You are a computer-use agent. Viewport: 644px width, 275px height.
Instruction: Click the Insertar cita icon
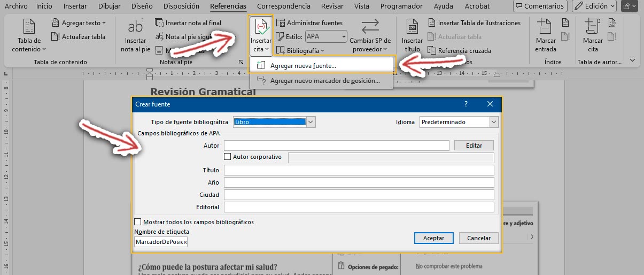tap(261, 27)
